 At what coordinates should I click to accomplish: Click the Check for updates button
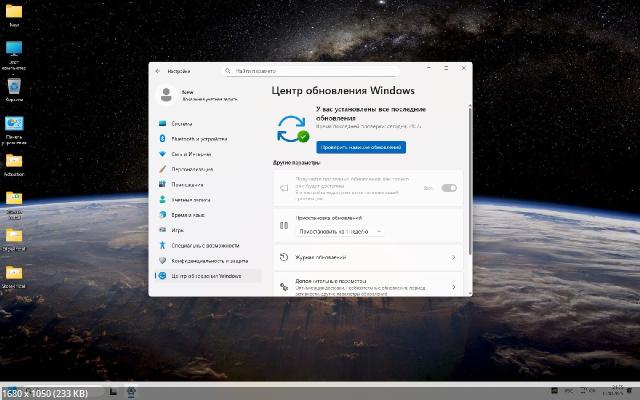pos(361,147)
